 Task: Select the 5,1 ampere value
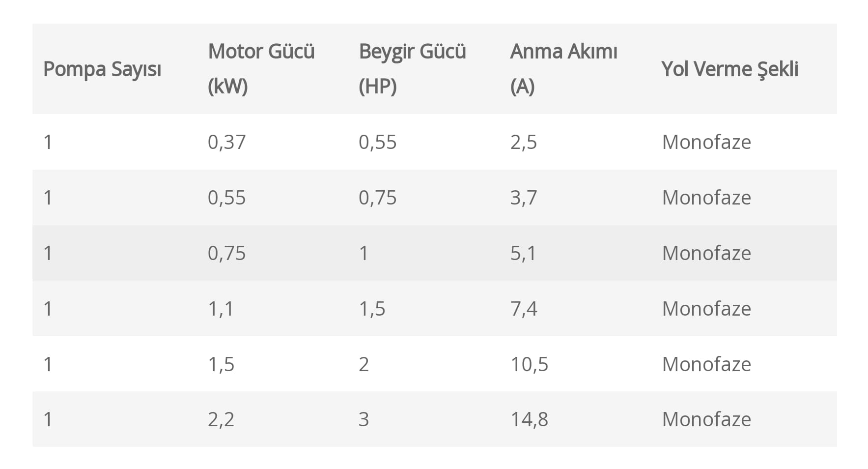point(523,253)
